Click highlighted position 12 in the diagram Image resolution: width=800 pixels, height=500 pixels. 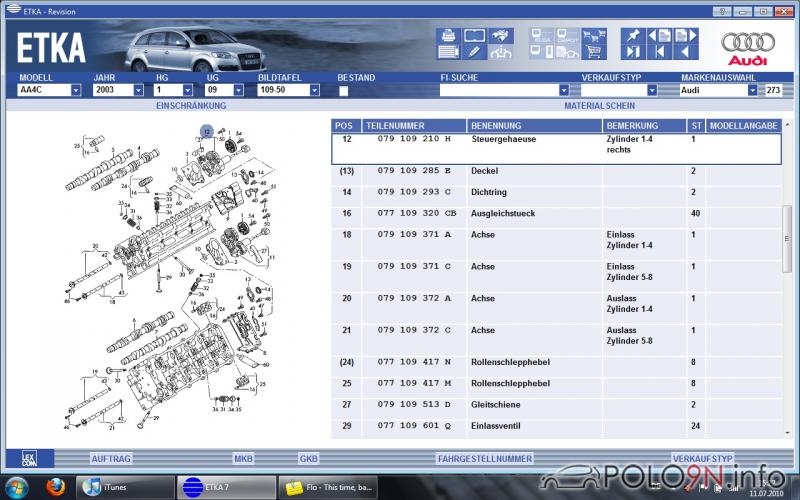click(207, 131)
